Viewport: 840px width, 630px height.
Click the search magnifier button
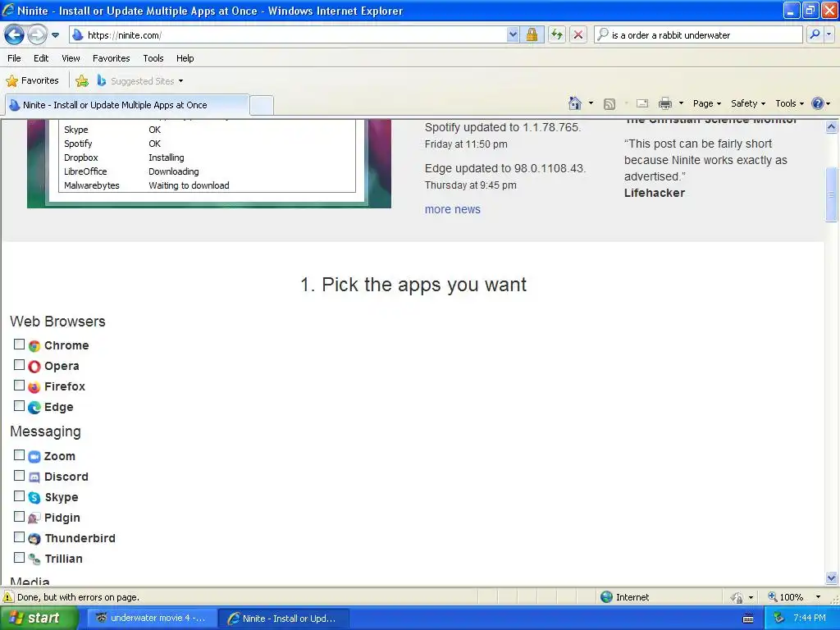point(815,35)
